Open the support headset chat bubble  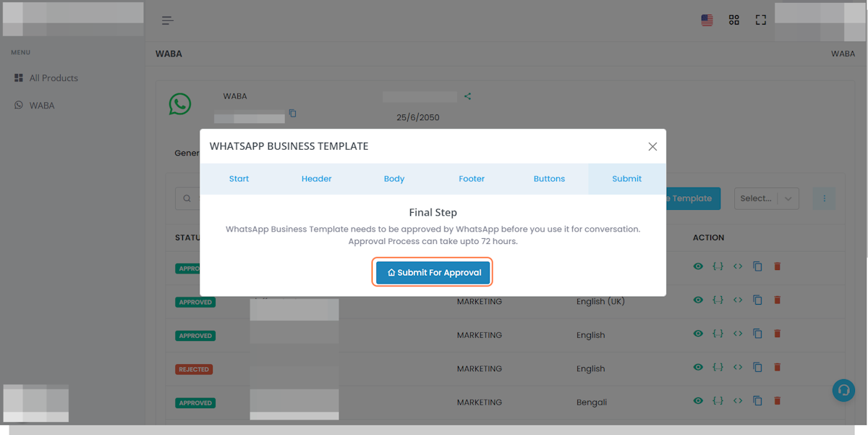click(x=843, y=391)
